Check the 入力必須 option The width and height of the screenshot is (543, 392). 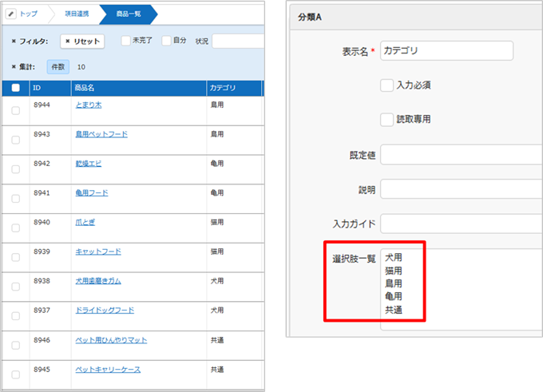pos(387,85)
